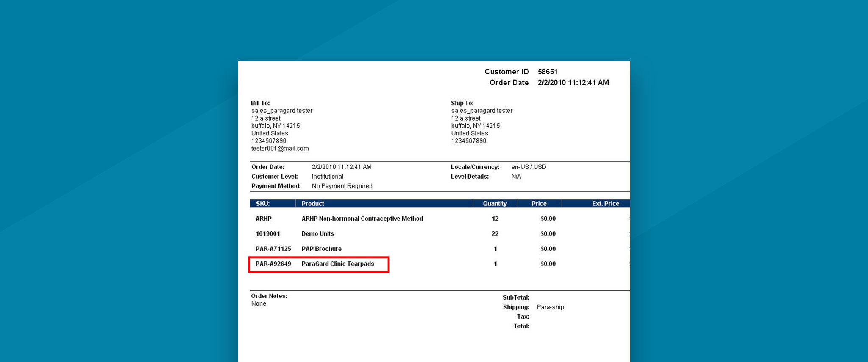Select the Shipping value Para-ship

550,307
